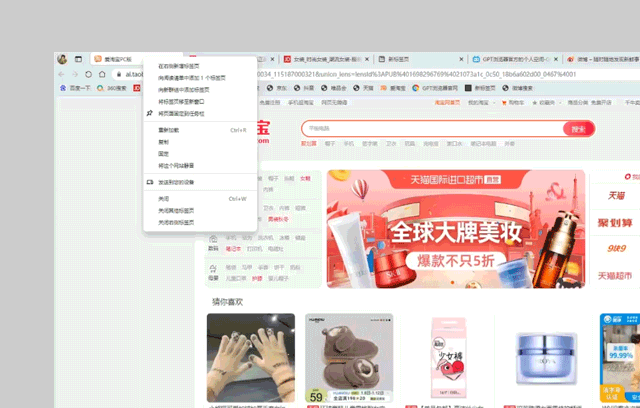Screen dimensions: 640x408
Task: Open the GPT浏览器官网 bookmark
Action: point(435,88)
